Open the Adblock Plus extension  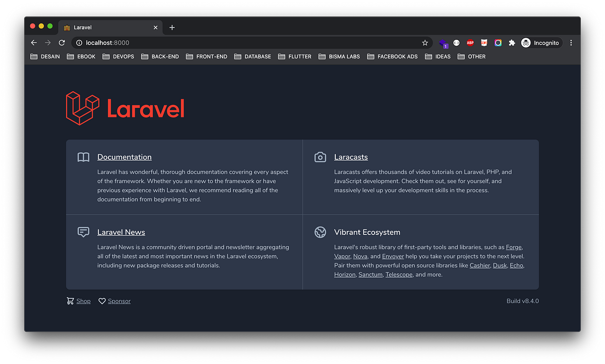point(470,43)
